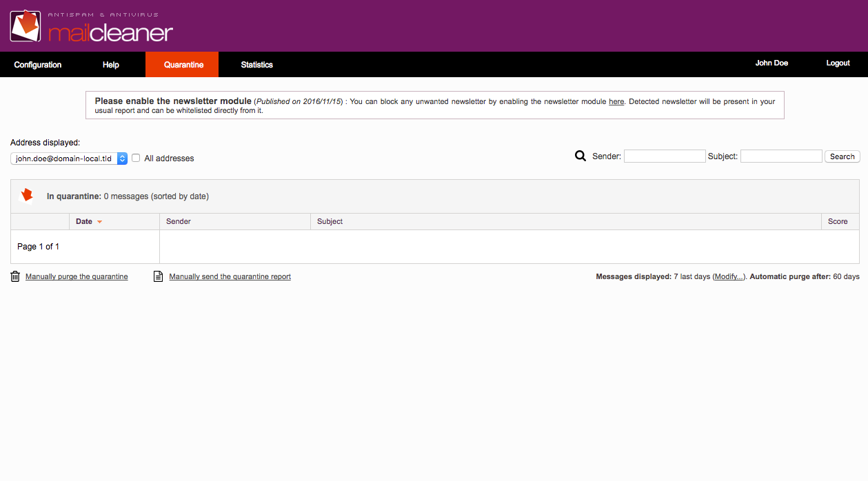Viewport: 868px width, 481px height.
Task: Open the Configuration menu
Action: 38,64
